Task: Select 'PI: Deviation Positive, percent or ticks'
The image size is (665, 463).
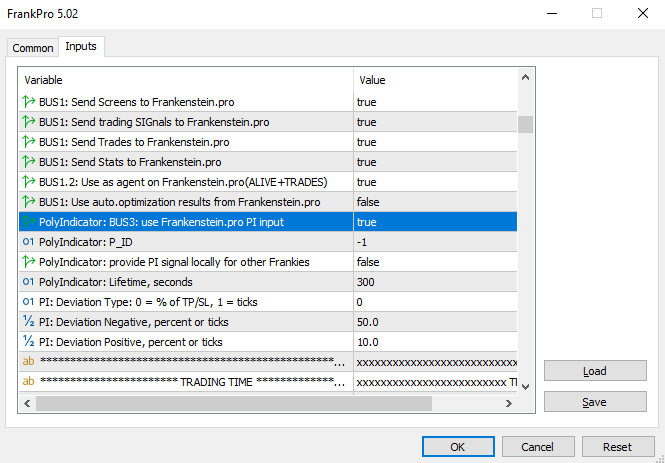Action: [x=131, y=342]
